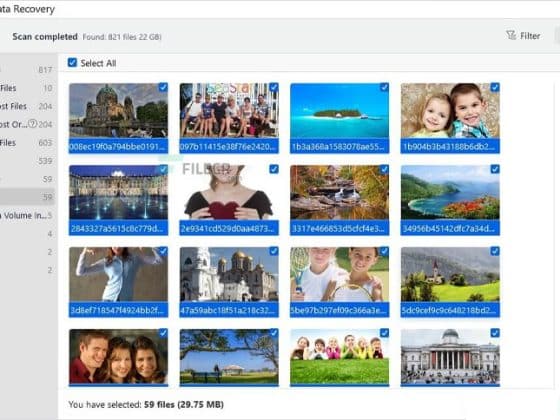
Task: Uncheck the cathedral photo 008ec19f0a794bbe0191
Action: pyautogui.click(x=163, y=88)
